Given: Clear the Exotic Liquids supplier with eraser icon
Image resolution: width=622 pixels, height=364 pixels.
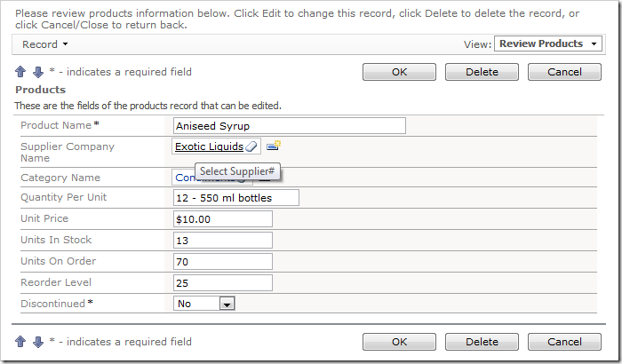Looking at the screenshot, I should [x=251, y=146].
